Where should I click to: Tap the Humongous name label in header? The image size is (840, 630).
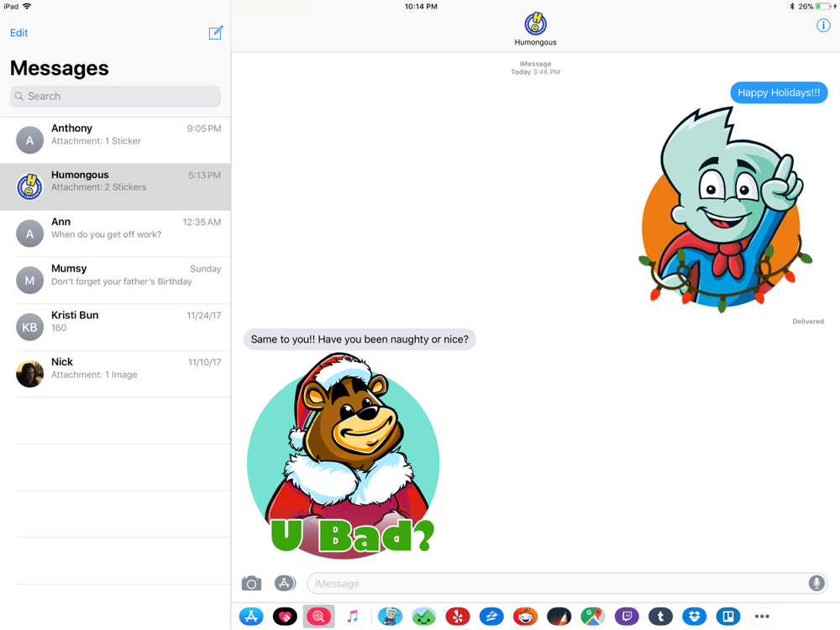coord(535,42)
